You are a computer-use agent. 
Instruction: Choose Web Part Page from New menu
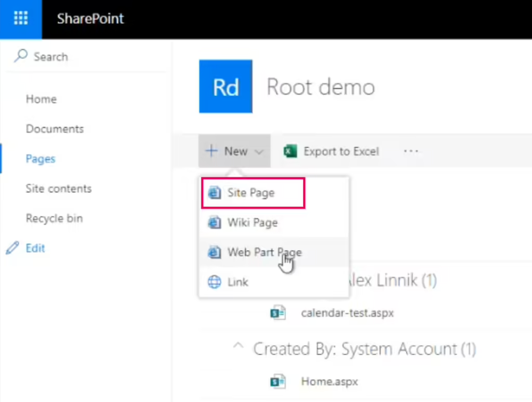274,252
